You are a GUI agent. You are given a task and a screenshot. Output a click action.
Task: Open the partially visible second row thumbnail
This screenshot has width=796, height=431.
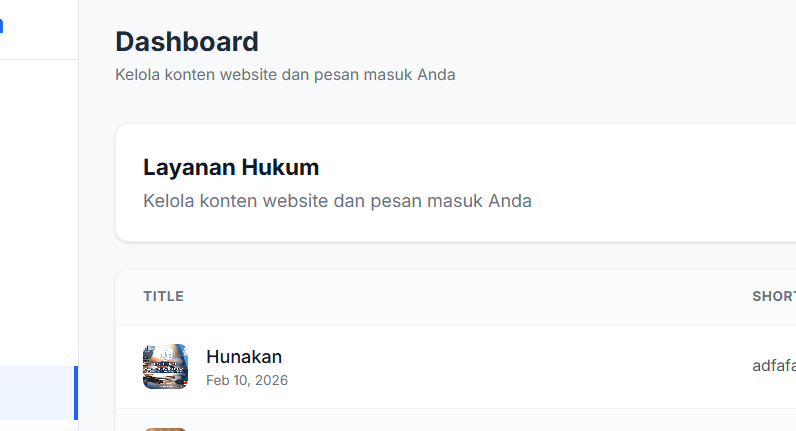(x=165, y=429)
